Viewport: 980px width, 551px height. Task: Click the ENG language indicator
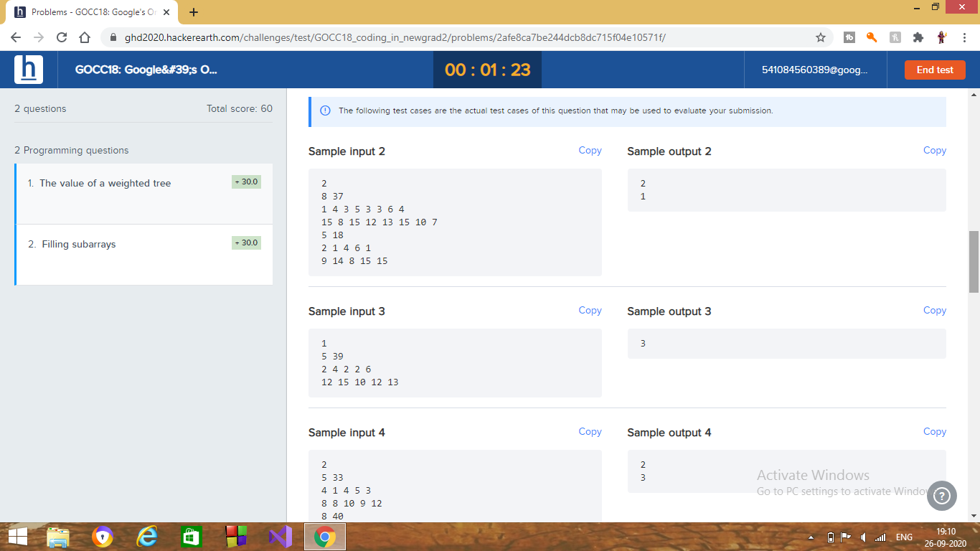(904, 537)
